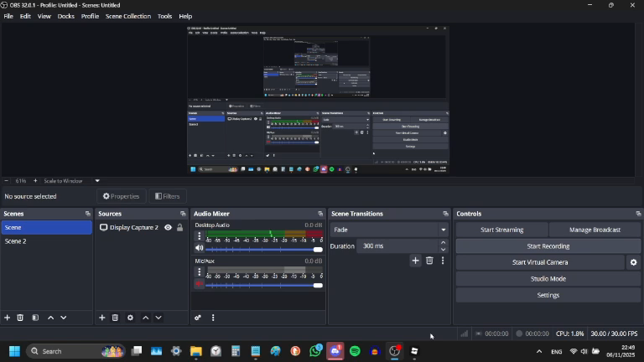644x362 pixels.
Task: Open virtual camera settings gear icon
Action: 633,262
